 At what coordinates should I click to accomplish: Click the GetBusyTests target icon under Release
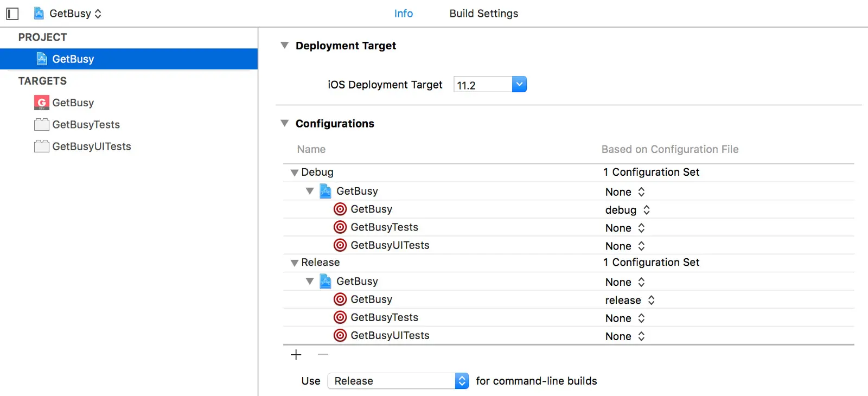coord(340,317)
